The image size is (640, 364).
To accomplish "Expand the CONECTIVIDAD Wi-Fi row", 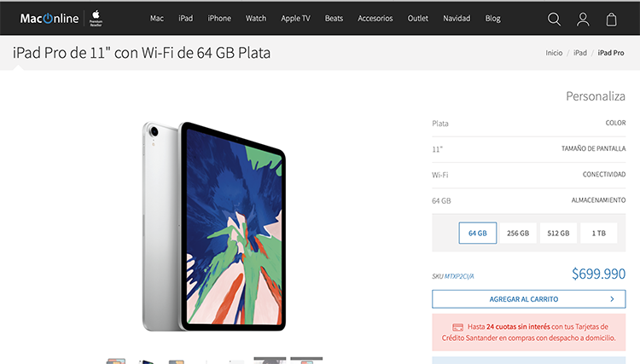I will point(528,175).
